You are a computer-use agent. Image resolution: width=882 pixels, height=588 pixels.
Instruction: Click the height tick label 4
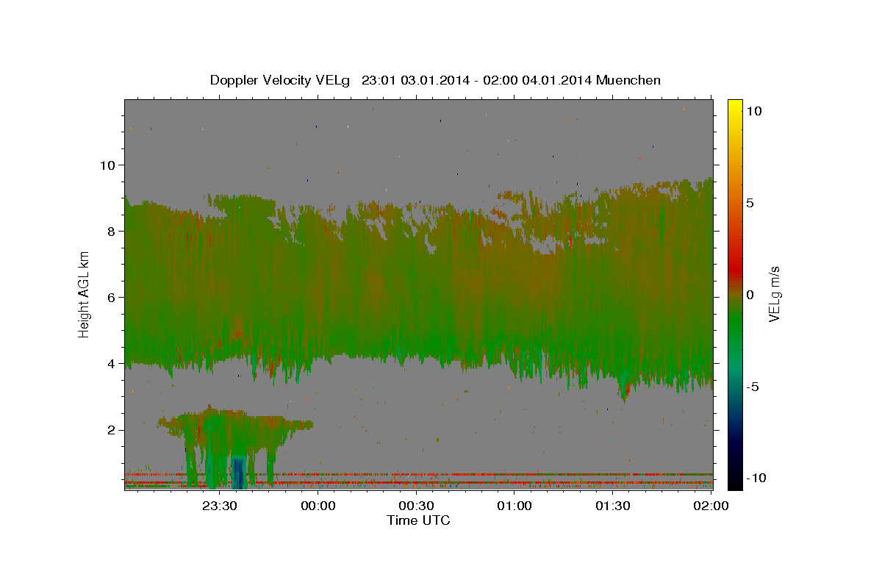click(x=112, y=363)
